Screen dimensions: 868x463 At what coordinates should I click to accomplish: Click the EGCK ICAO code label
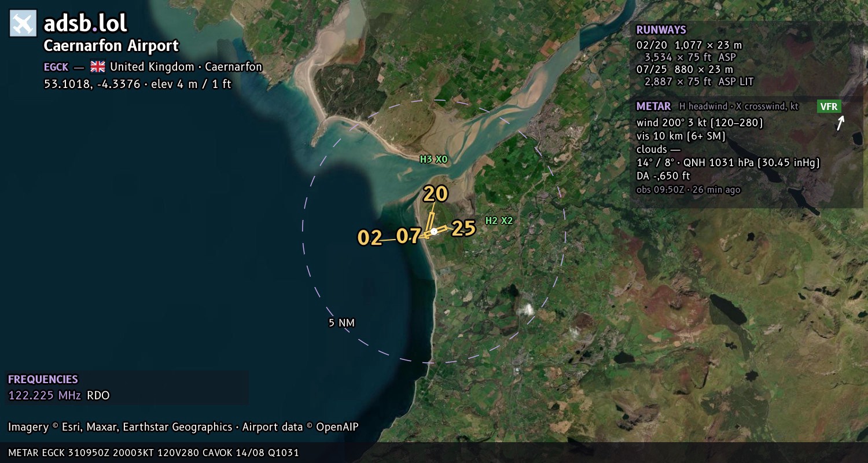pyautogui.click(x=56, y=67)
